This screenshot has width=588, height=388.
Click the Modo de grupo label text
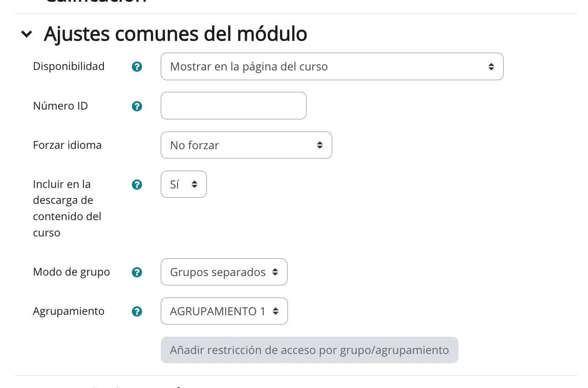pyautogui.click(x=71, y=272)
